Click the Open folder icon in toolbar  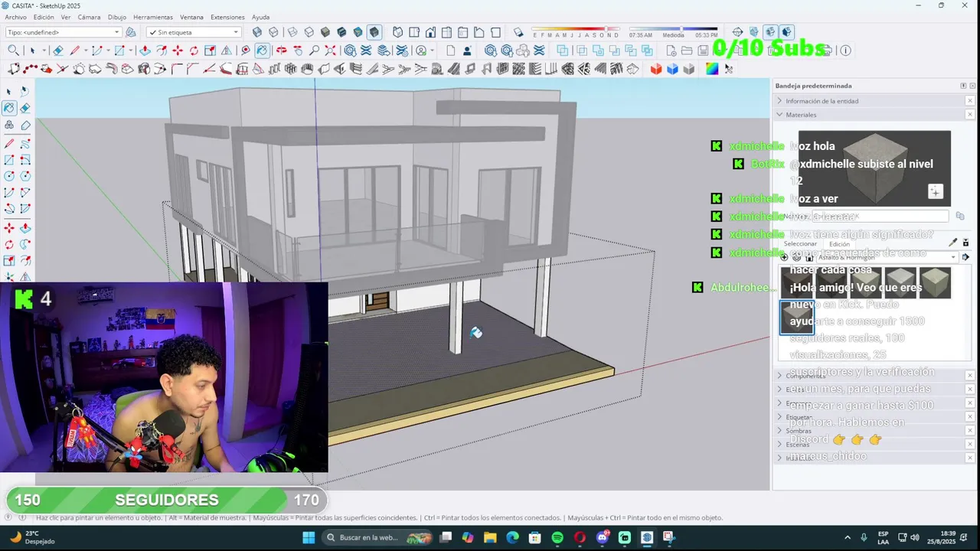(x=687, y=51)
